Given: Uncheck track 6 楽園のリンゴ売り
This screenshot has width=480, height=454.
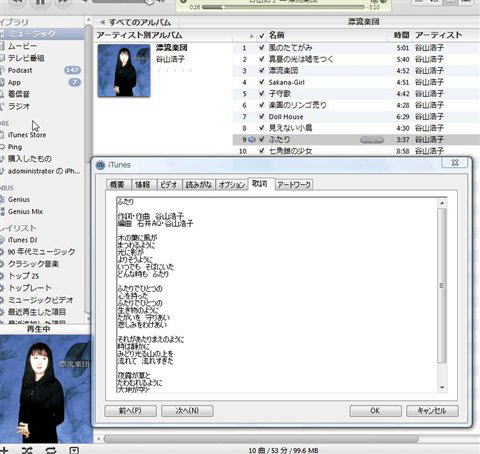Looking at the screenshot, I should (262, 105).
